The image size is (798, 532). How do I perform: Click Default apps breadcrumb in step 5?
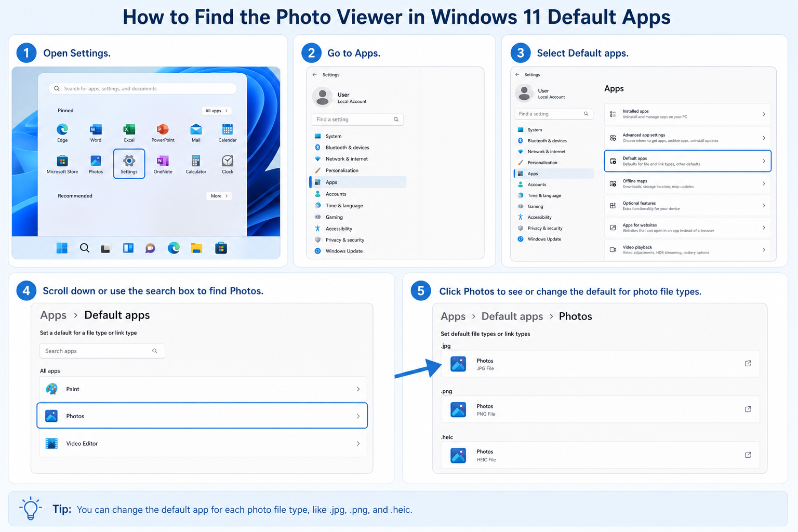click(x=512, y=316)
